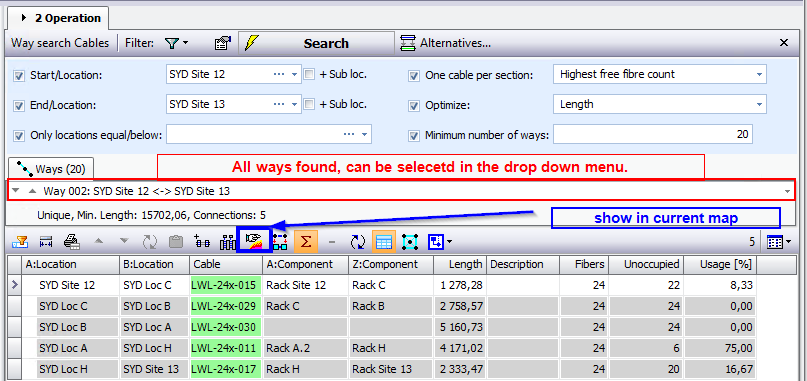Click the grayed-out move down arrow icon
Viewport: 807px width, 381px height.
pyautogui.click(x=124, y=241)
